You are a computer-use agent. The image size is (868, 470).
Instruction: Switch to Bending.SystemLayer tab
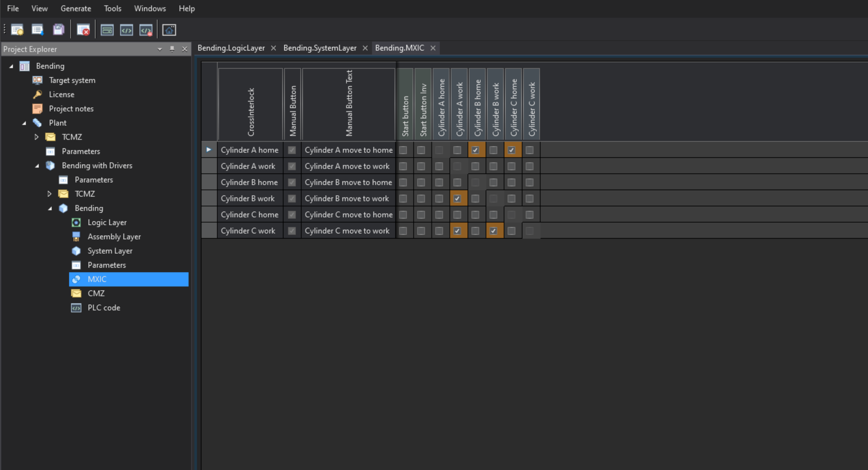click(321, 47)
